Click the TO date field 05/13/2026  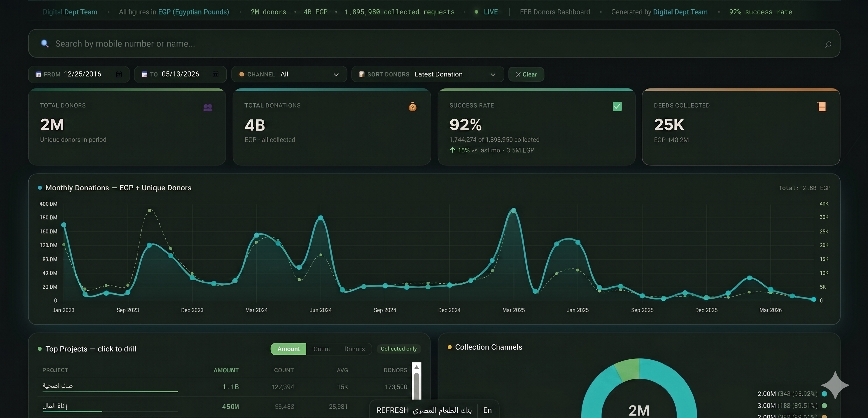pyautogui.click(x=180, y=74)
